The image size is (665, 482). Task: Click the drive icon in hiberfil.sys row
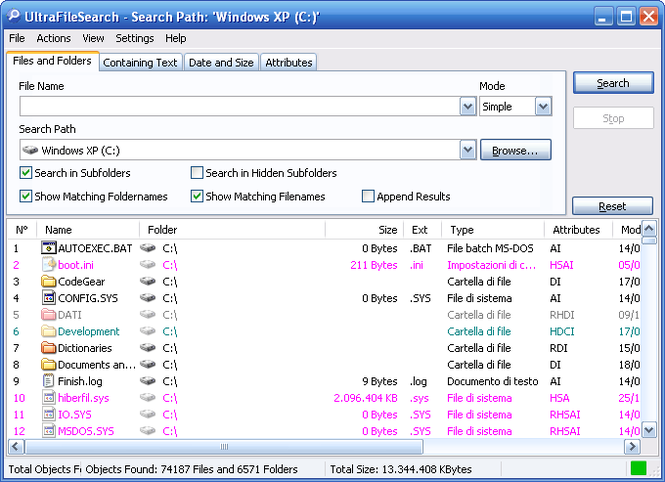point(148,398)
